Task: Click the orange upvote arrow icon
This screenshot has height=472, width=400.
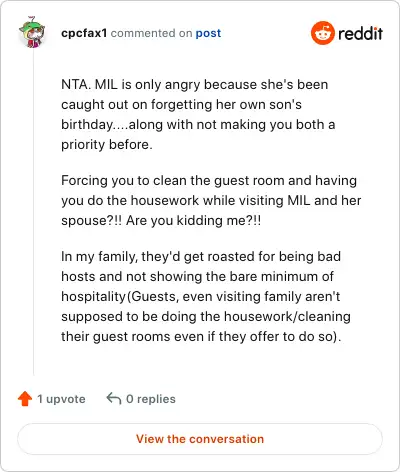Action: pos(25,399)
